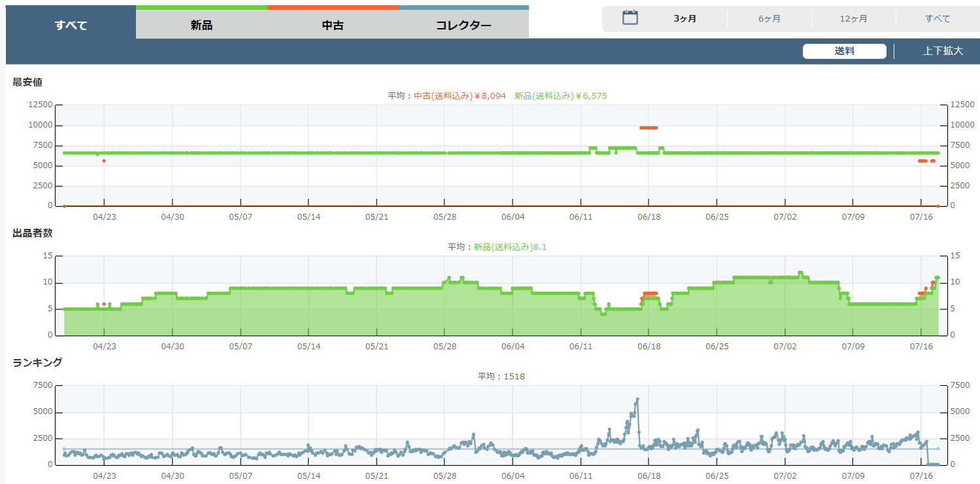Viewport: 980px width, 484px height.
Task: Switch to the 新品 tab
Action: pyautogui.click(x=201, y=26)
